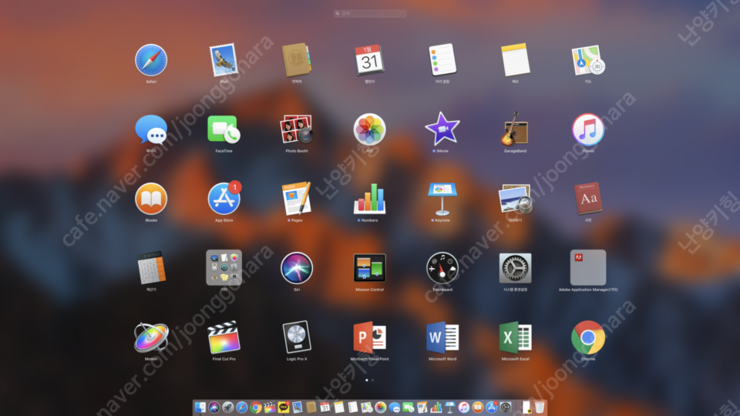This screenshot has width=740, height=416.
Task: Launch Google Chrome from Launchpad grid
Action: 588,337
